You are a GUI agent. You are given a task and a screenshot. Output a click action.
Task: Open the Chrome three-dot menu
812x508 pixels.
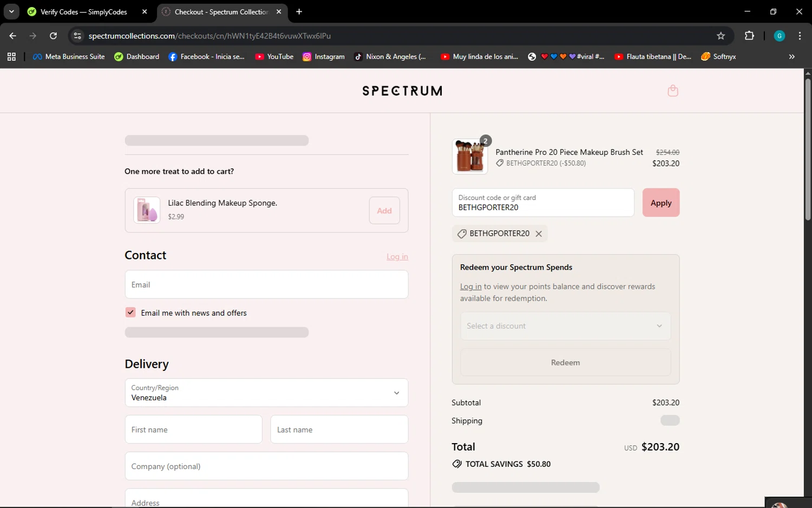coord(800,36)
